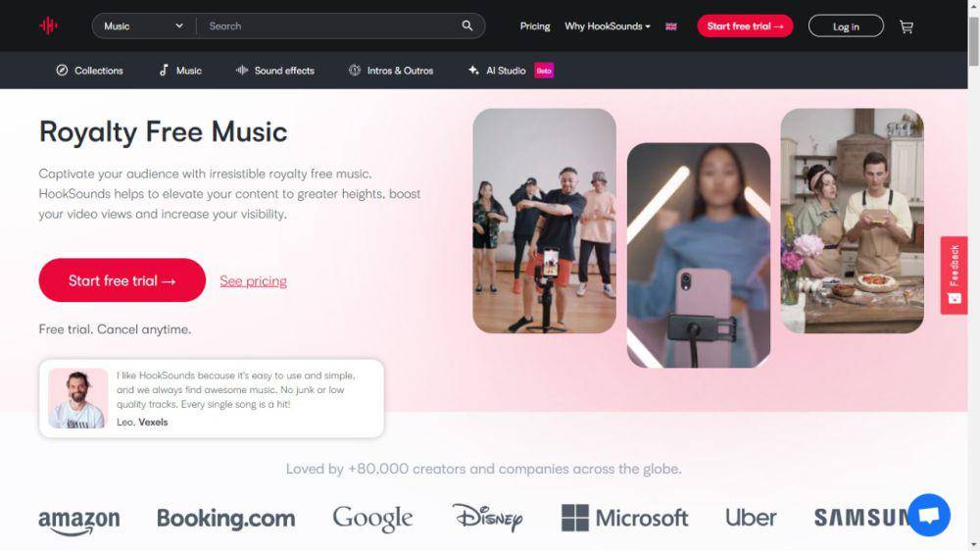Click the Beta badge
The image size is (980, 551).
(544, 71)
